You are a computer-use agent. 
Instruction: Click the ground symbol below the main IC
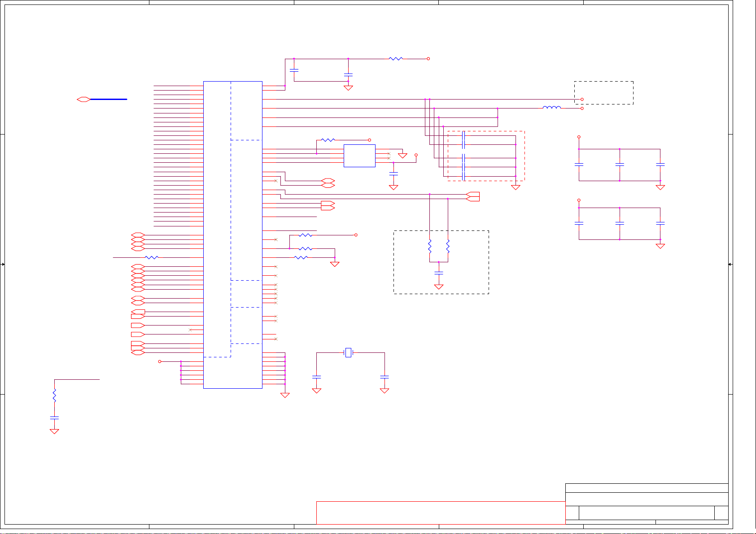click(285, 395)
